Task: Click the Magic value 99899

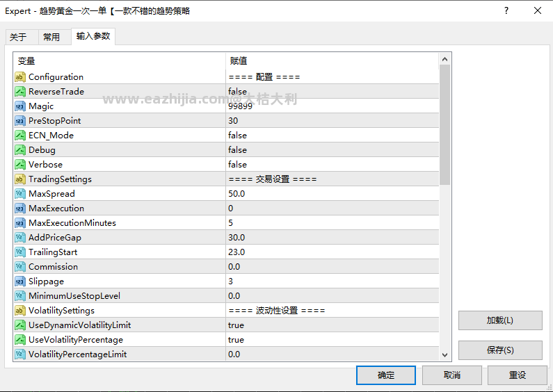Action: click(240, 106)
